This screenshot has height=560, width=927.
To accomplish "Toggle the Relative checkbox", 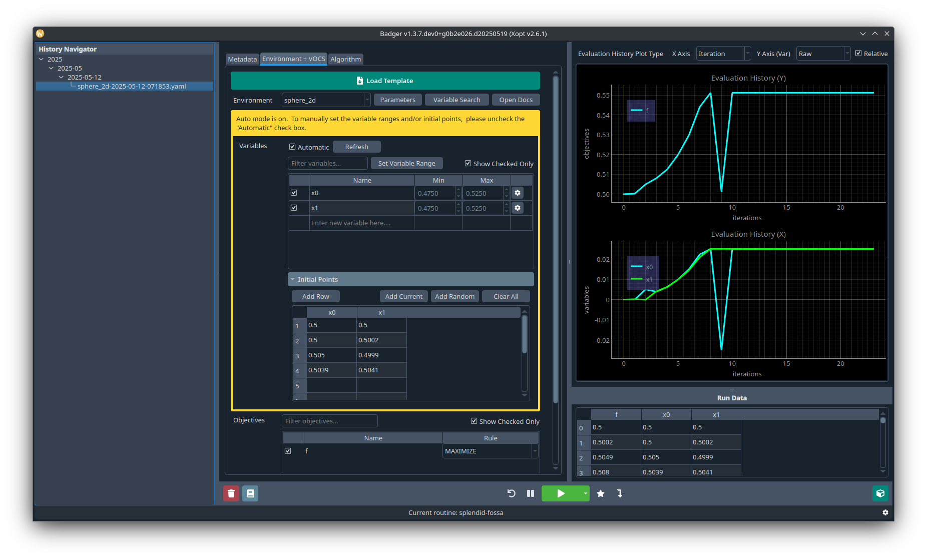I will pos(858,53).
